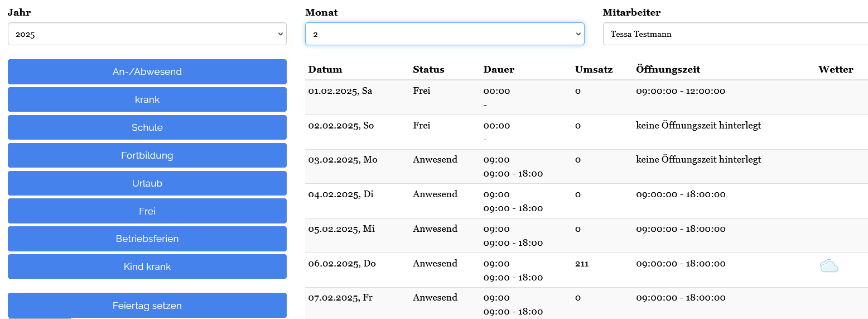
Task: Click the cloud weather icon for 06.02.2025
Action: (x=828, y=266)
